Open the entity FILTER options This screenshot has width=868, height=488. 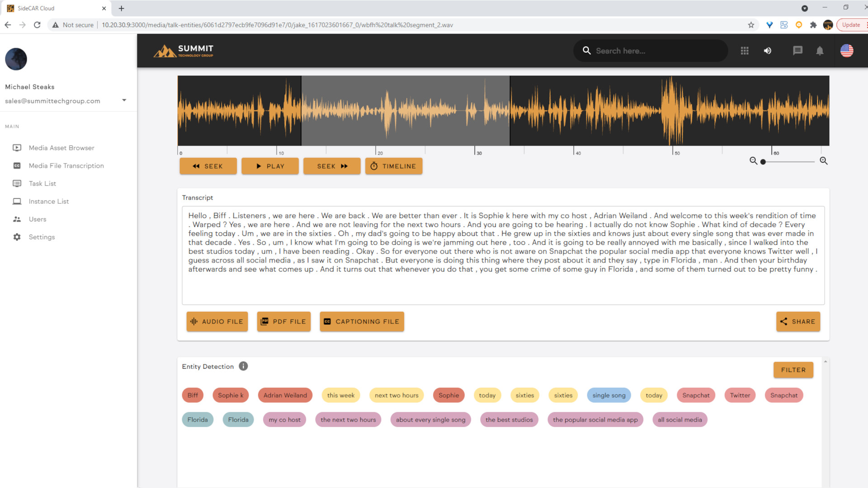coord(793,370)
